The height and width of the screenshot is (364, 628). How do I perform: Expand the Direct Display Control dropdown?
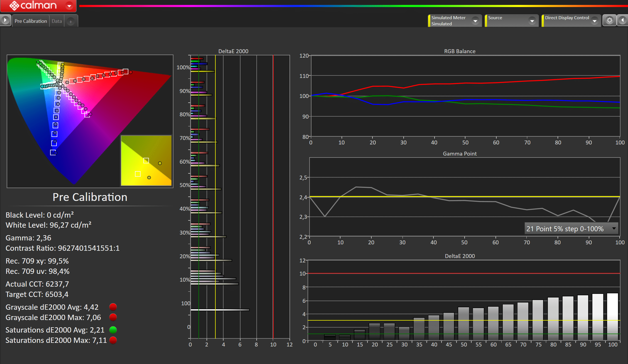coord(595,21)
